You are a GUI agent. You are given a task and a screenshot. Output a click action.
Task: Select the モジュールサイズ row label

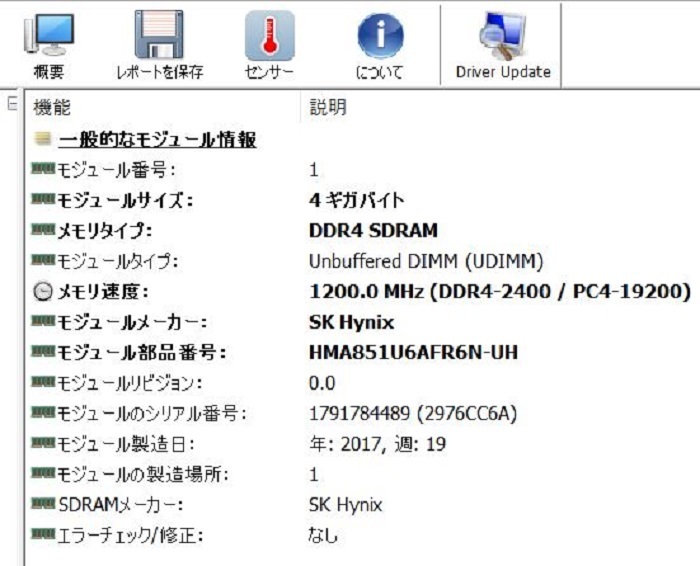(x=125, y=200)
